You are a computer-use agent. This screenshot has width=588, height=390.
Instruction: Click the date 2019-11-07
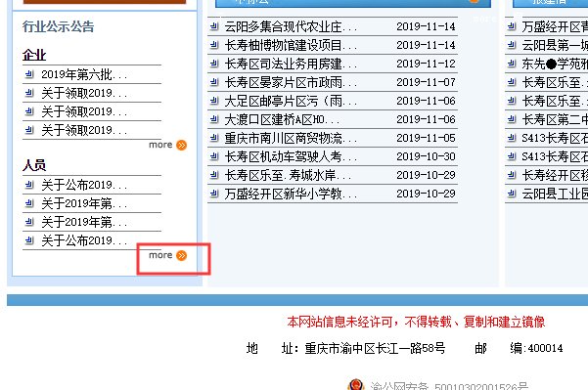point(426,82)
